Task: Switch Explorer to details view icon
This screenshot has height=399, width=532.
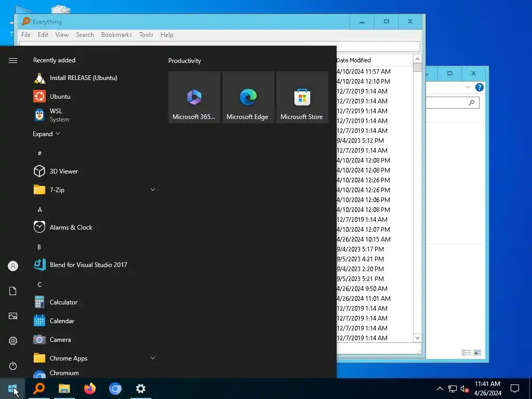Action: coord(466,353)
